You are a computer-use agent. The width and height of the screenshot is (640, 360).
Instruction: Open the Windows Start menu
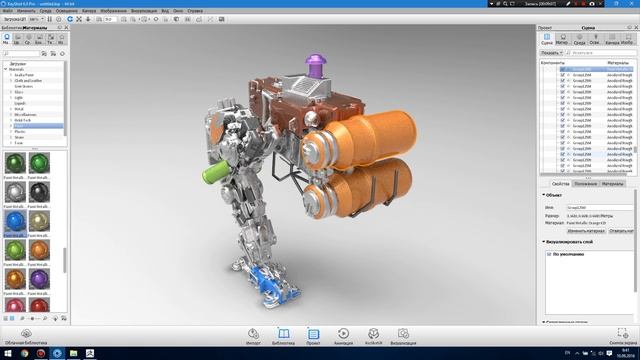[x=7, y=353]
